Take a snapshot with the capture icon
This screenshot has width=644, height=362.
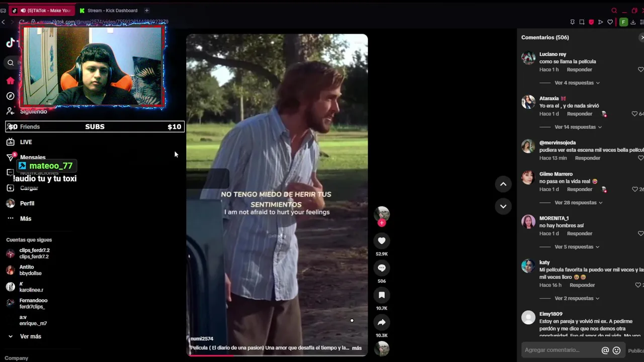click(582, 22)
